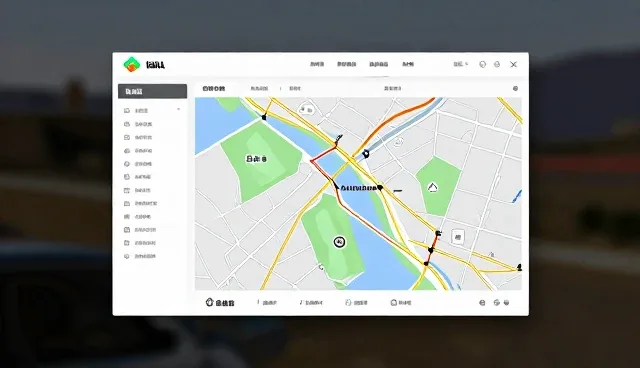Open the eleventh sidebar list item
This screenshot has width=640, height=368.
(140, 243)
